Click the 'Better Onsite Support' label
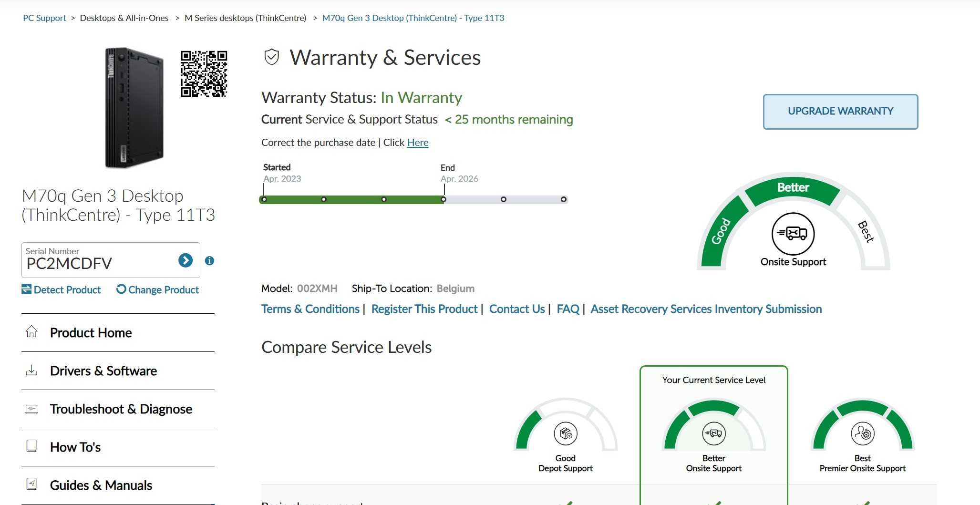Viewport: 980px width, 505px height. point(714,463)
